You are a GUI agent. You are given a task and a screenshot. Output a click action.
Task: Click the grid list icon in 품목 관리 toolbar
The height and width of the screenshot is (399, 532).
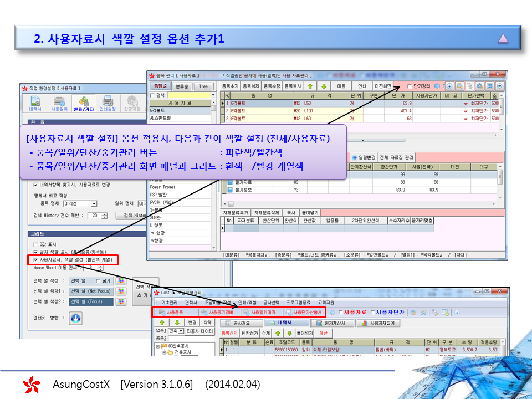[489, 86]
